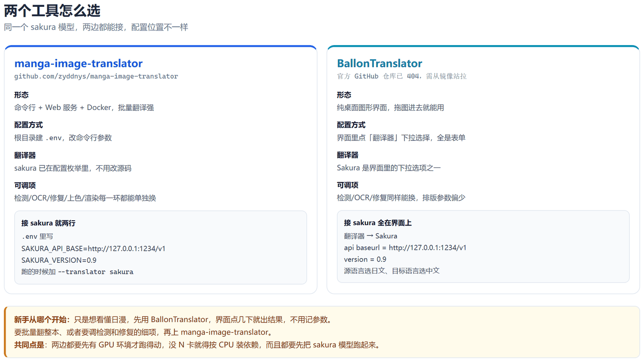Click the text sakura 已在配置枚举里，不用改源码
The width and height of the screenshot is (644, 362).
(x=73, y=168)
